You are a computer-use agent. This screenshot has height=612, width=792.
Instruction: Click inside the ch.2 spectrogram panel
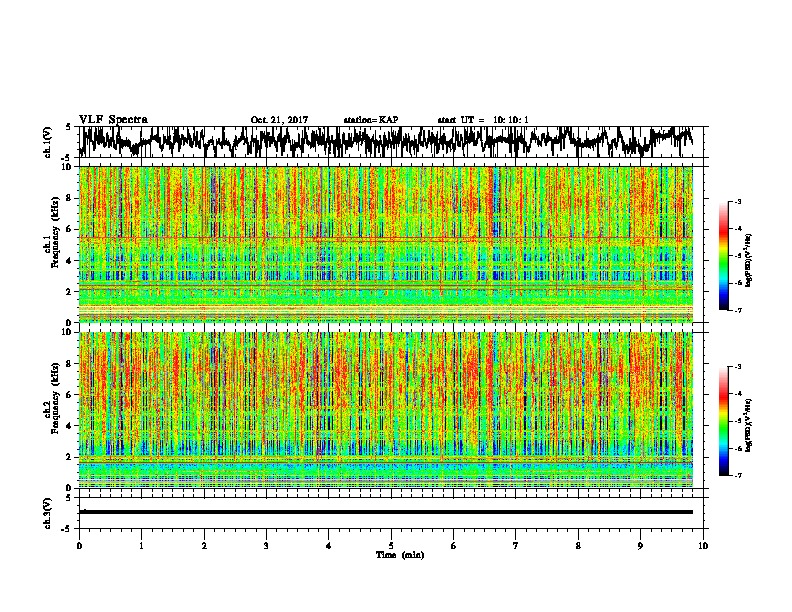coord(386,410)
